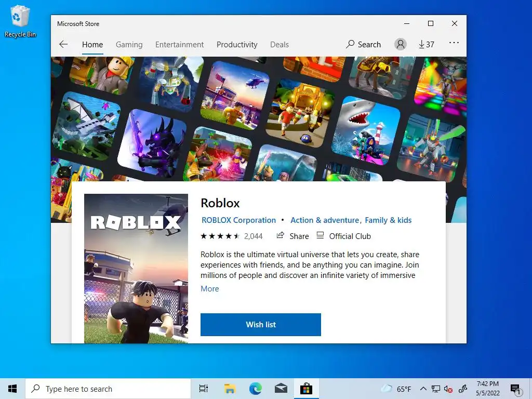The image size is (532, 399).
Task: View the star ratings for Roblox
Action: [220, 236]
